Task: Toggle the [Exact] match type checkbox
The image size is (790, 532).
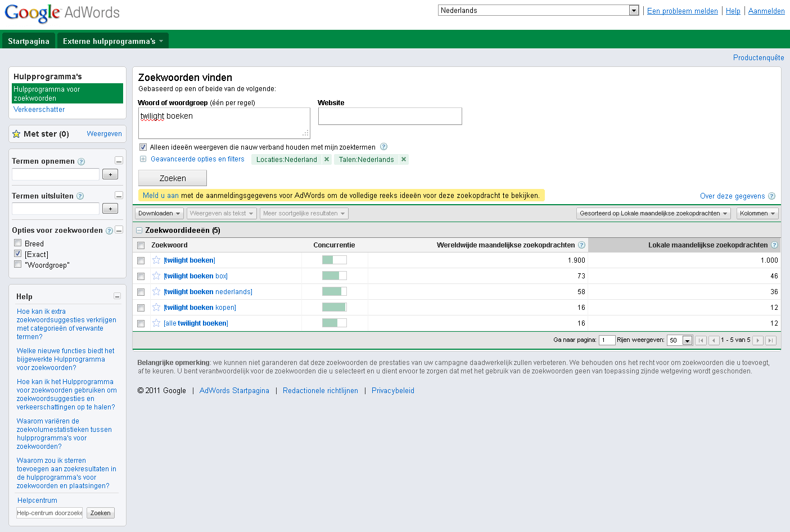Action: tap(17, 254)
